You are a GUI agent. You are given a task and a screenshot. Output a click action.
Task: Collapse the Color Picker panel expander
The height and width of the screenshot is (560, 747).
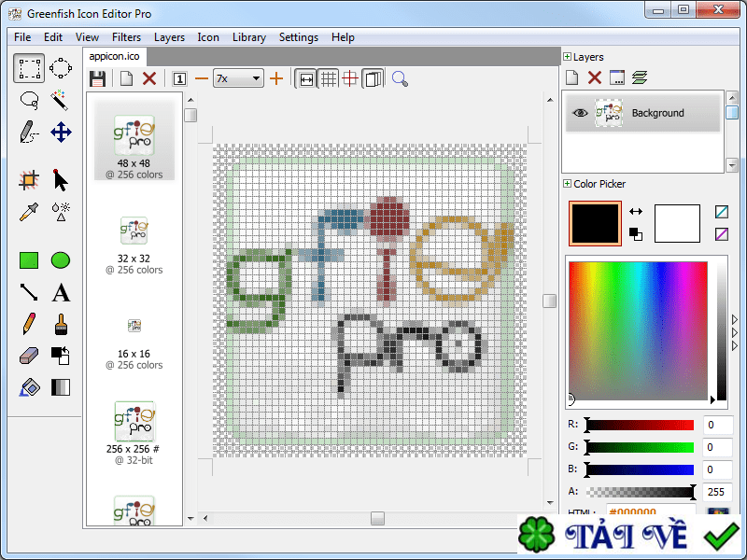pyautogui.click(x=567, y=184)
